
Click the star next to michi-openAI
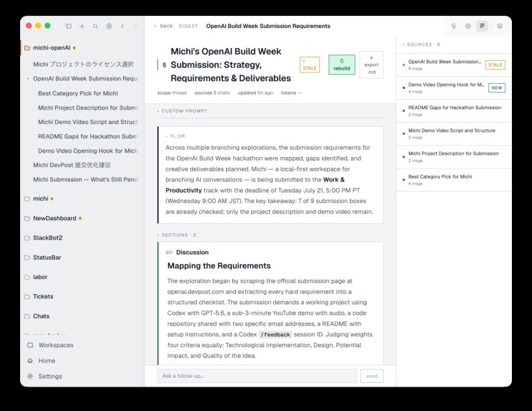[x=75, y=48]
